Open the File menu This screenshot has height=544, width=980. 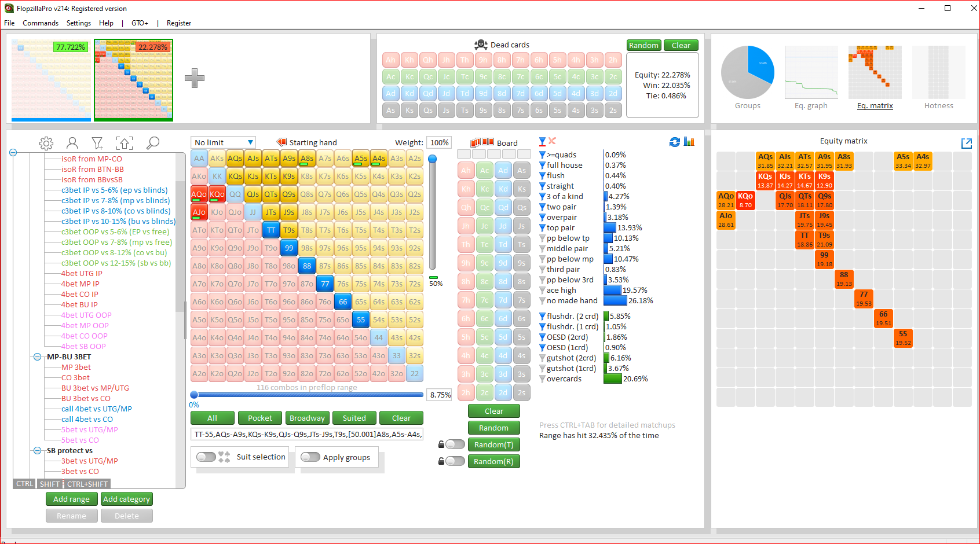click(x=9, y=23)
